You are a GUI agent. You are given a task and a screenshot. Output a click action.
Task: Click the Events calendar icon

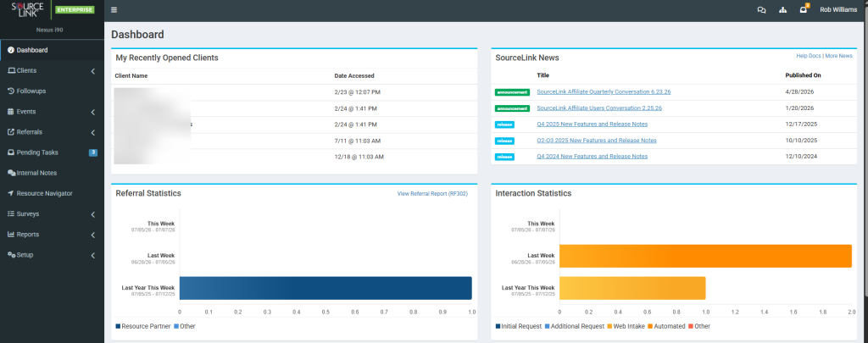point(11,112)
